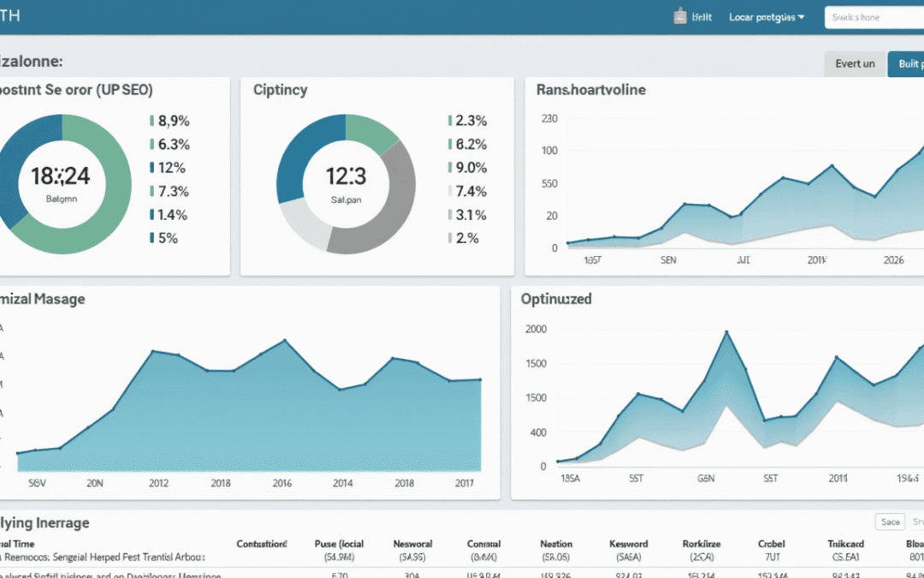Click the Optinuzed chart title
924x578 pixels.
(x=556, y=299)
